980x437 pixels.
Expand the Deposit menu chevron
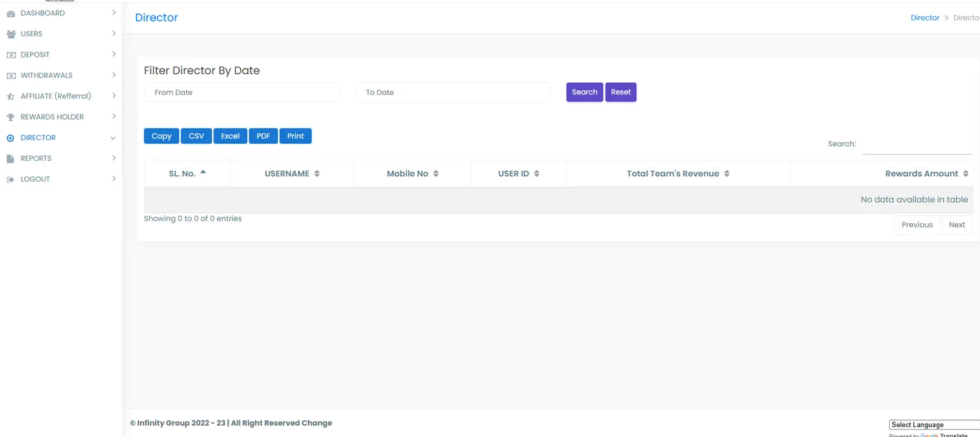tap(113, 54)
